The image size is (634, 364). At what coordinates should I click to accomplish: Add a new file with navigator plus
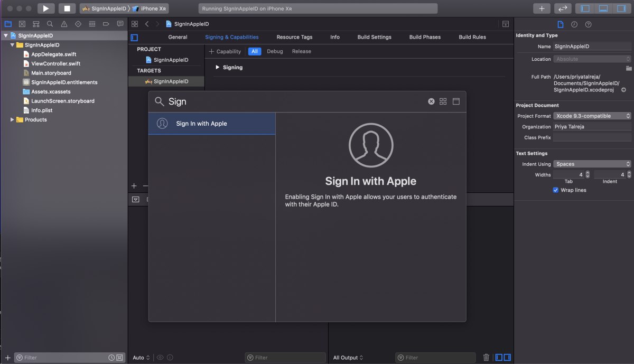(x=7, y=358)
